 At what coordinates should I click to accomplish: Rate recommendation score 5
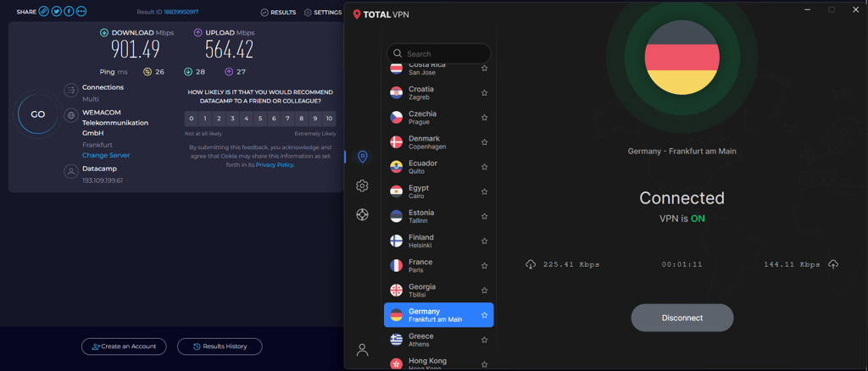[260, 119]
